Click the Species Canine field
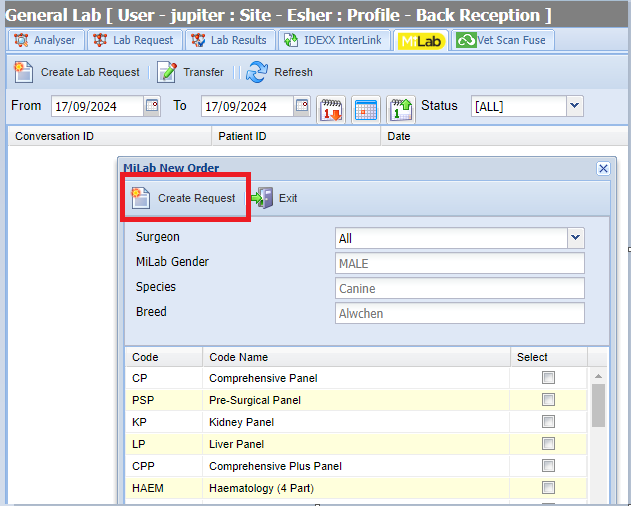 coord(460,288)
